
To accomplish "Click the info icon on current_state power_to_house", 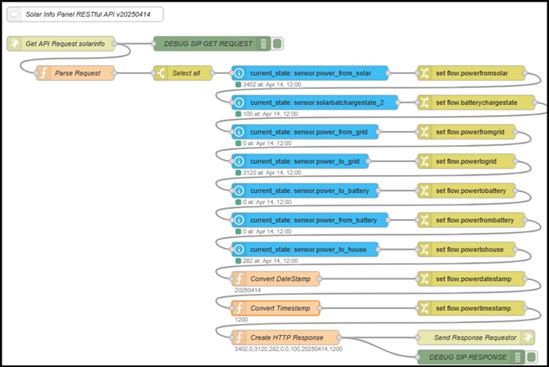I will (239, 249).
